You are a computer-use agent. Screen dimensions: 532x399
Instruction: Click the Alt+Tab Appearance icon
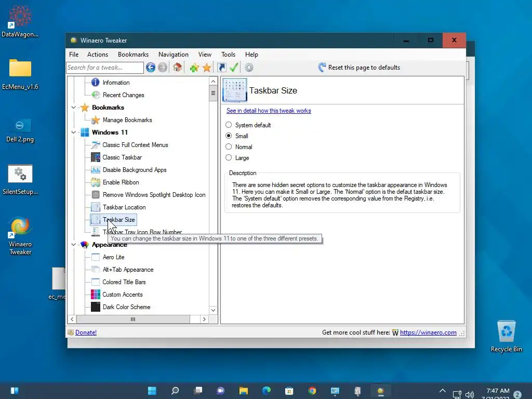[96, 270]
